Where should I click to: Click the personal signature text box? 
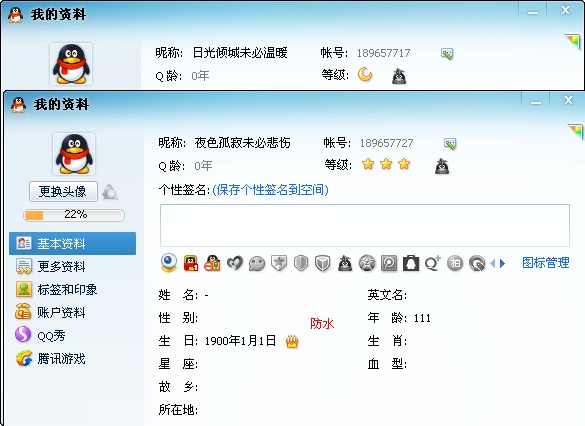(x=365, y=225)
